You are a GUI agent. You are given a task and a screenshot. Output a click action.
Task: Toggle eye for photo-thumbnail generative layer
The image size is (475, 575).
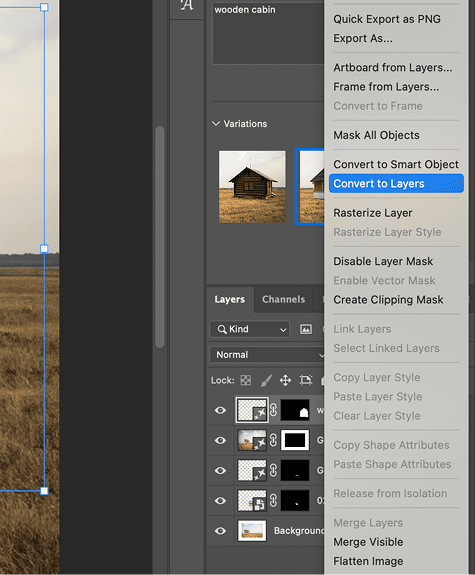point(220,440)
